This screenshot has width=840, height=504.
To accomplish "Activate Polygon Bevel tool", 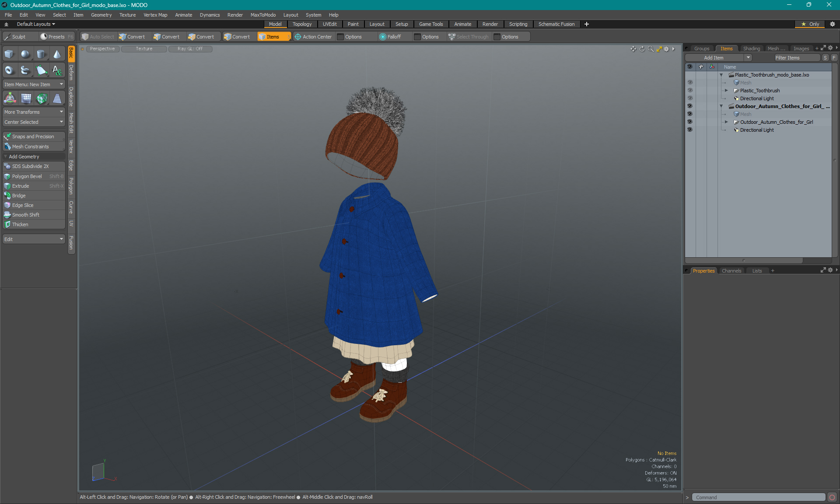I will pyautogui.click(x=34, y=176).
